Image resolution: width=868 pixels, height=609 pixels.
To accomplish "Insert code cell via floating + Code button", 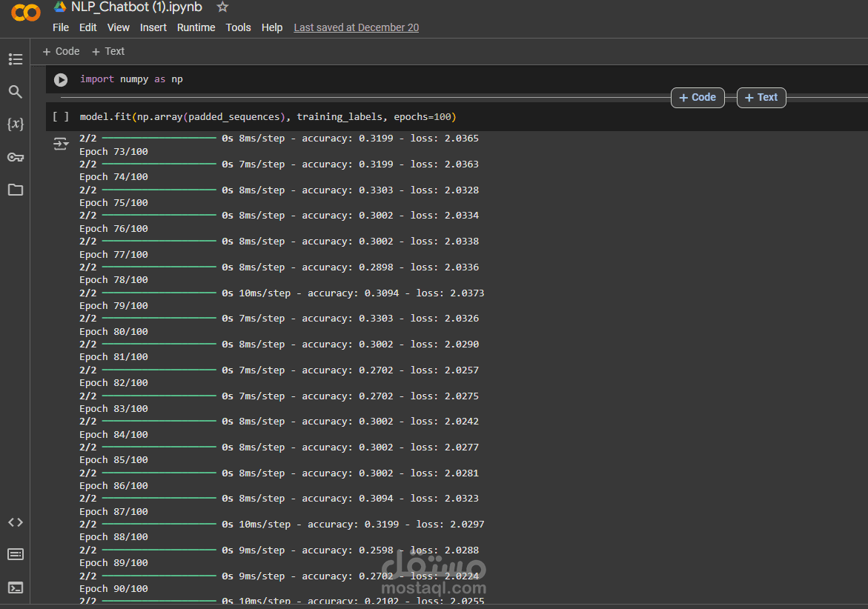I will (698, 97).
